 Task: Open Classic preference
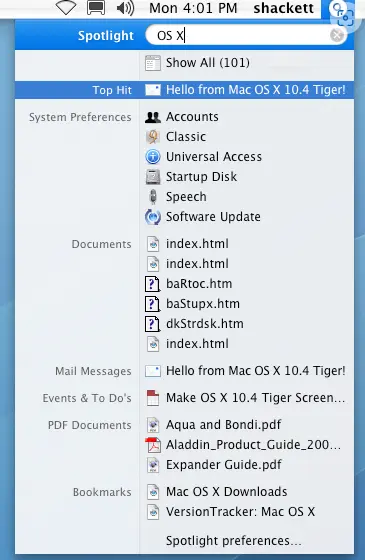coord(186,137)
